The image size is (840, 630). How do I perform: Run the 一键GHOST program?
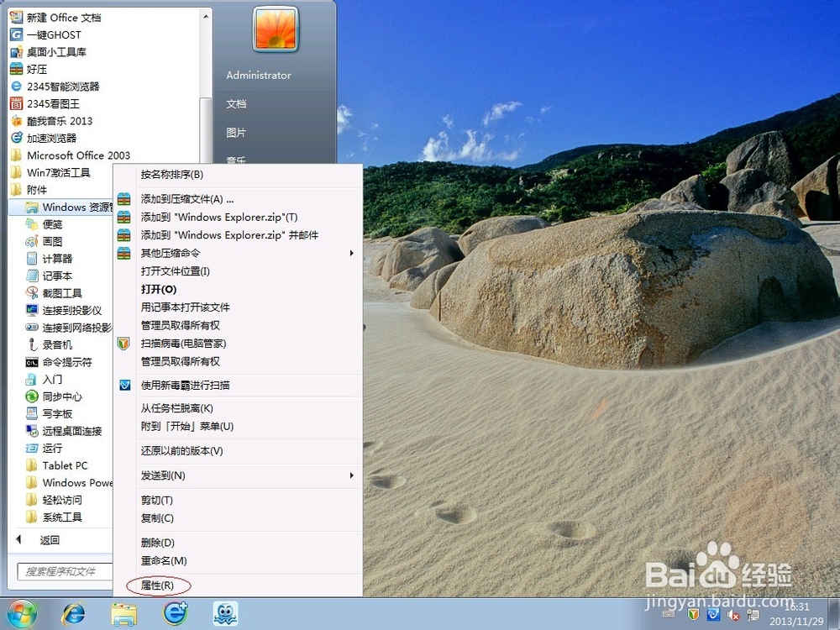[x=50, y=34]
